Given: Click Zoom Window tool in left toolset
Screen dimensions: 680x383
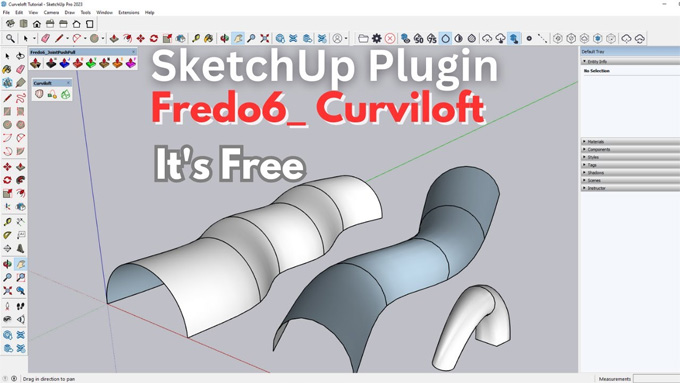Looking at the screenshot, I should coord(20,277).
